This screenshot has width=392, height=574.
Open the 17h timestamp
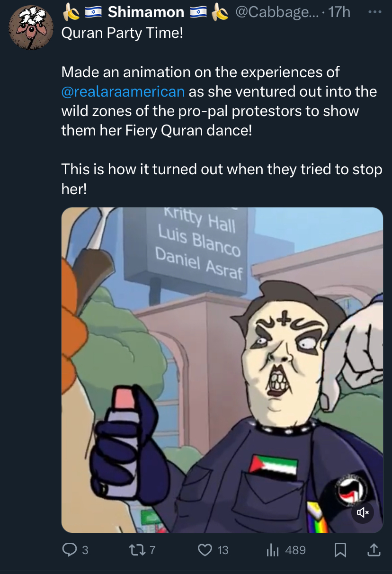pyautogui.click(x=339, y=12)
